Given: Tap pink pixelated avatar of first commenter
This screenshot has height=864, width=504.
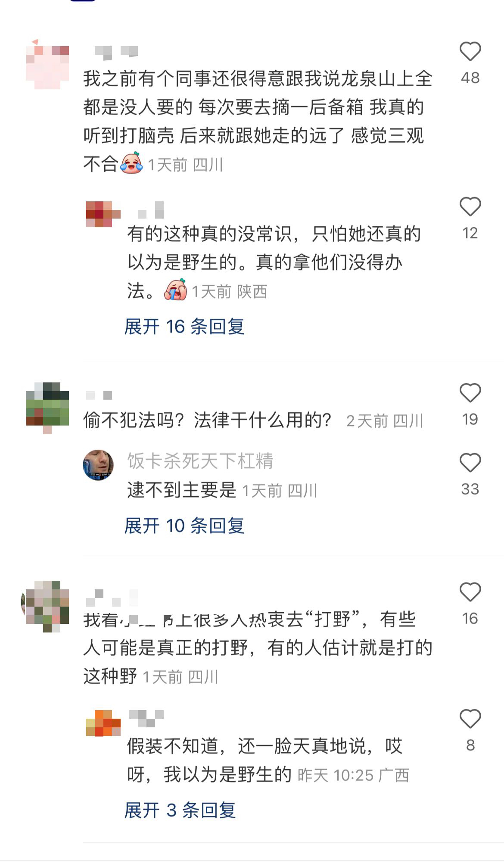Looking at the screenshot, I should (x=47, y=64).
